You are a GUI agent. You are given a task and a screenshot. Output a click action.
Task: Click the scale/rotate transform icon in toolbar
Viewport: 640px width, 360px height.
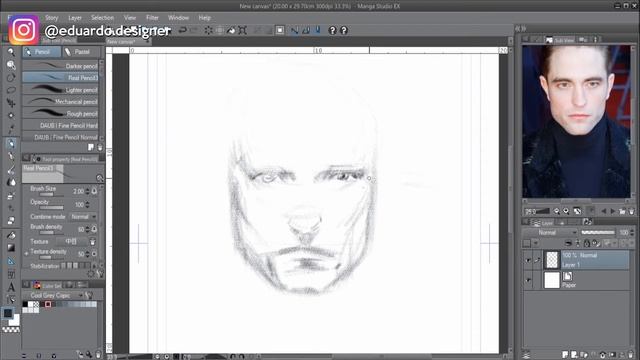coord(242,30)
